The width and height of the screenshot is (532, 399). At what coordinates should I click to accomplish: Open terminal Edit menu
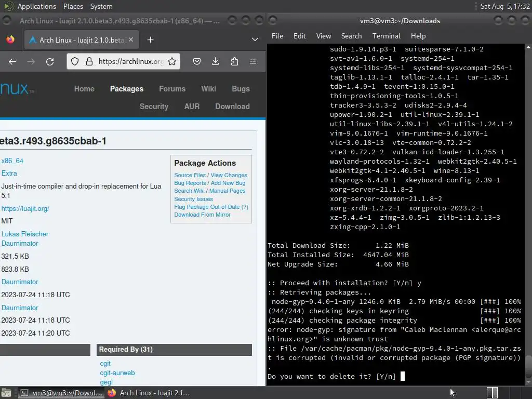pos(299,36)
